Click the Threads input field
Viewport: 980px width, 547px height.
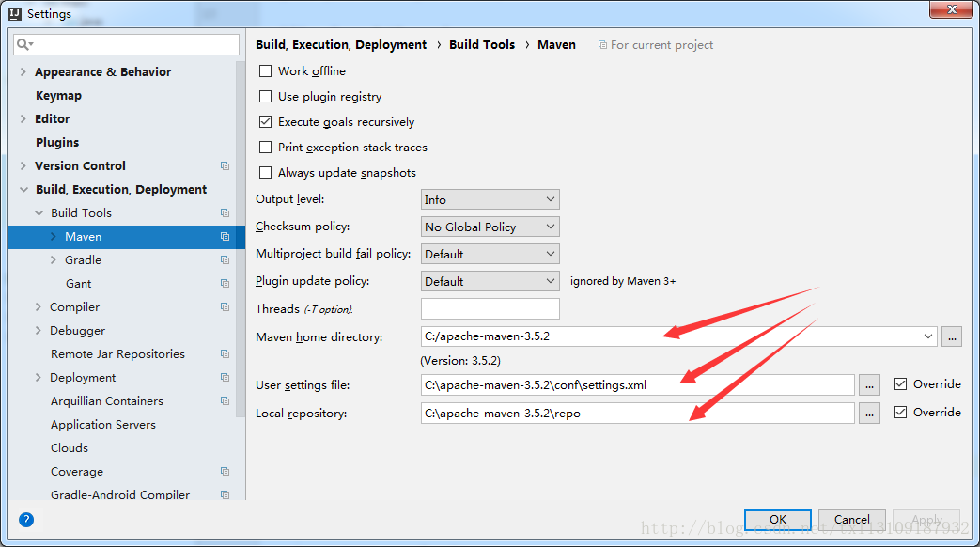coord(490,309)
